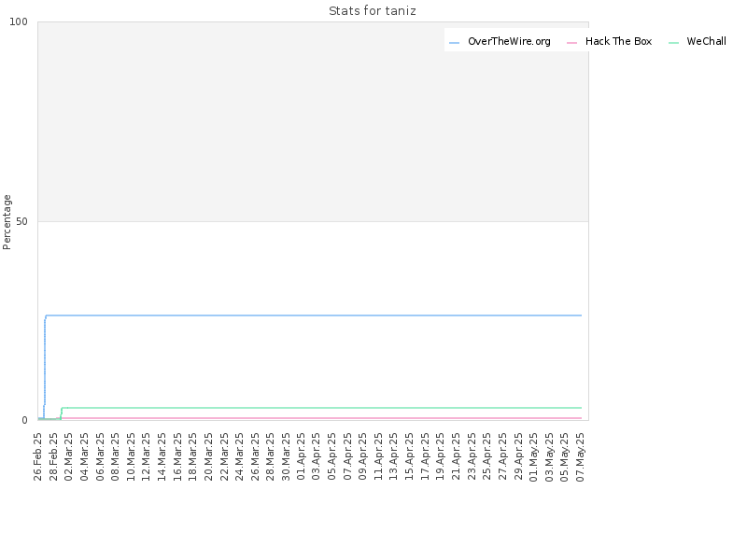Click the 05.May.25 date label
Viewport: 747px width, 560px height.
(565, 456)
